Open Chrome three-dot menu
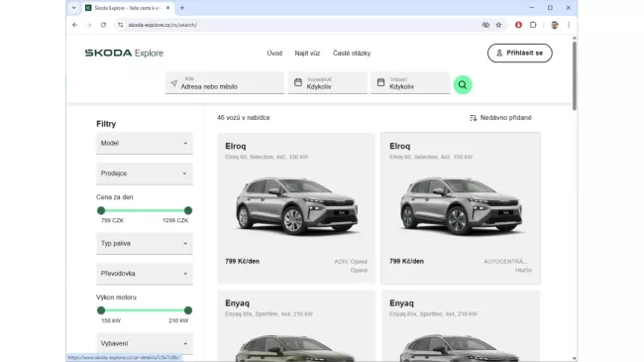The width and height of the screenshot is (644, 362). coord(569,25)
